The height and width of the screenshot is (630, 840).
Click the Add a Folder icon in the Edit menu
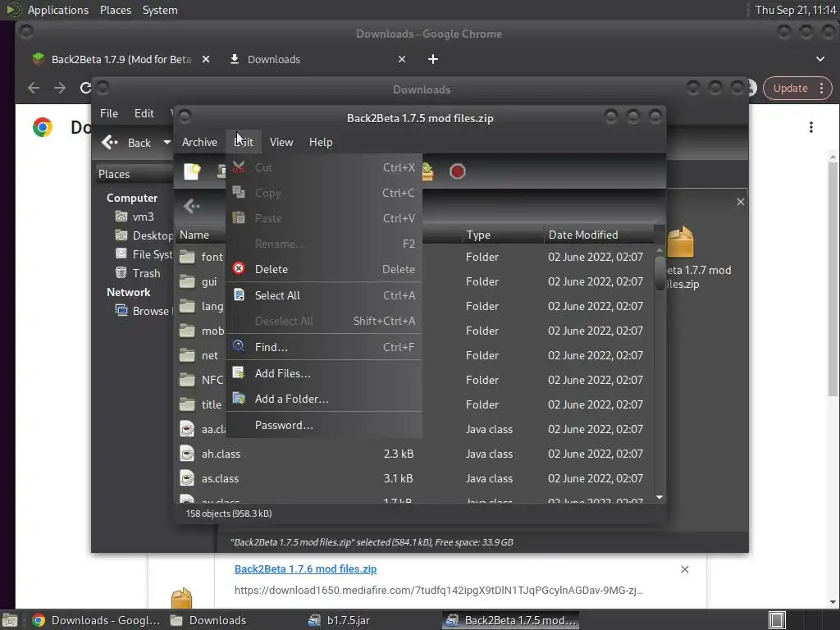[239, 398]
